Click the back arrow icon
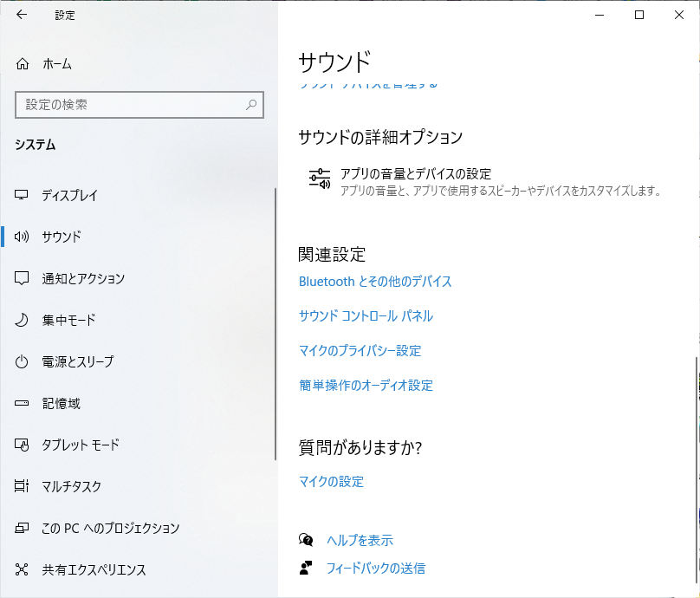This screenshot has height=598, width=700. (22, 15)
